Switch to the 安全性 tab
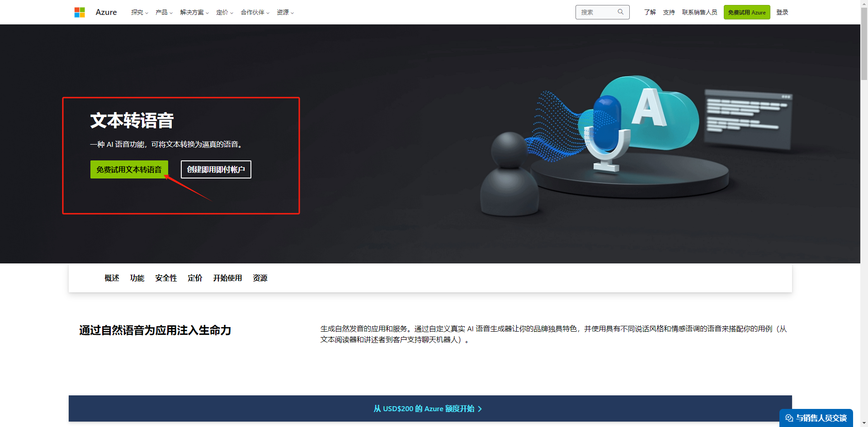Screen dimensions: 868x427 166,278
